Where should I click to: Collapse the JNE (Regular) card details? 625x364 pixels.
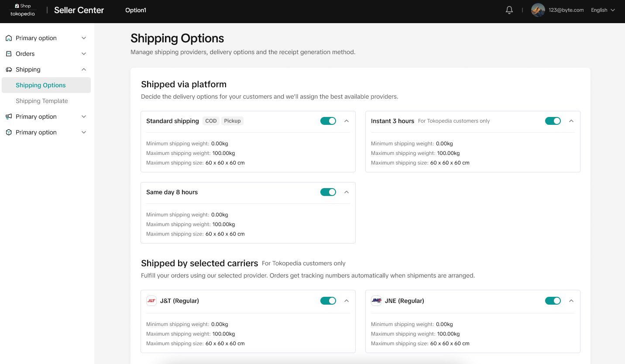point(571,301)
